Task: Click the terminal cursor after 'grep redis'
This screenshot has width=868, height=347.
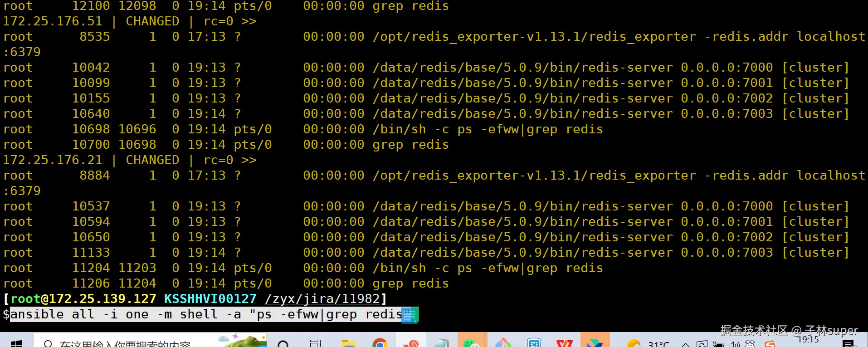Action: tap(410, 315)
